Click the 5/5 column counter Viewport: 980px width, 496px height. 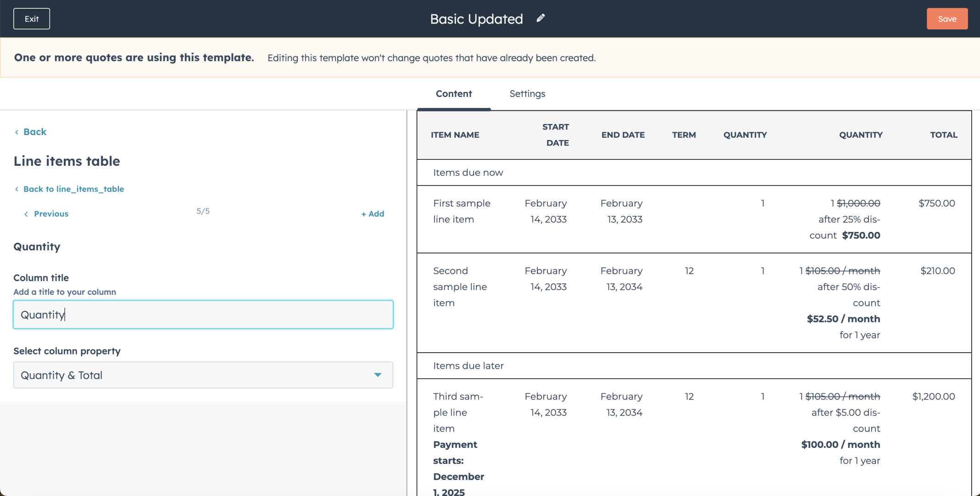(203, 211)
